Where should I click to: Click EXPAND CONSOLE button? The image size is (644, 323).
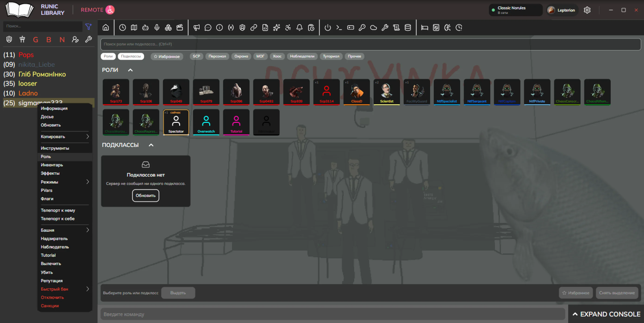pyautogui.click(x=606, y=314)
